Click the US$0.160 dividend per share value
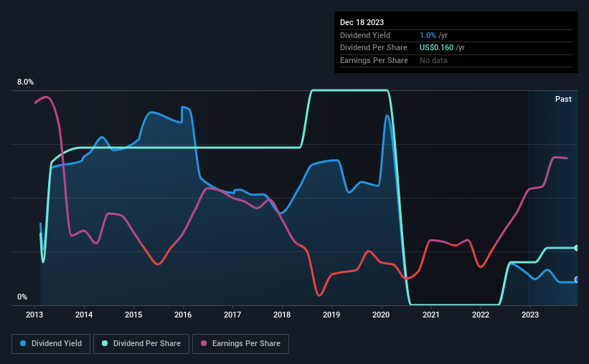589x364 pixels. 436,48
